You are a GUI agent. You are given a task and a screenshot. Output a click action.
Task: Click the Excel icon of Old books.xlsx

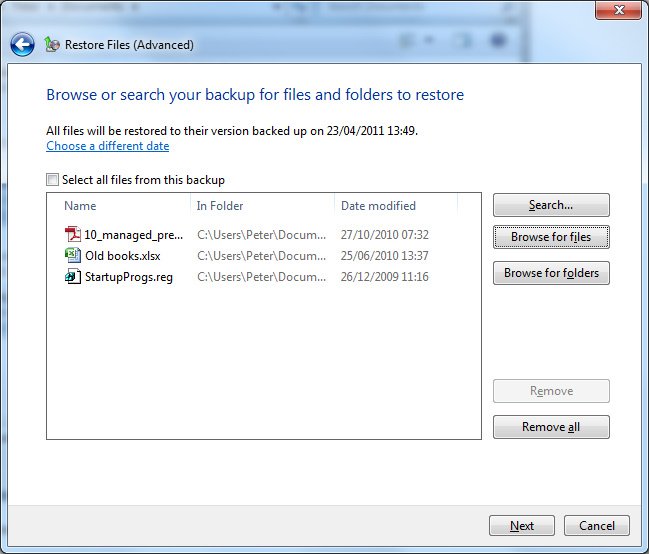point(73,255)
